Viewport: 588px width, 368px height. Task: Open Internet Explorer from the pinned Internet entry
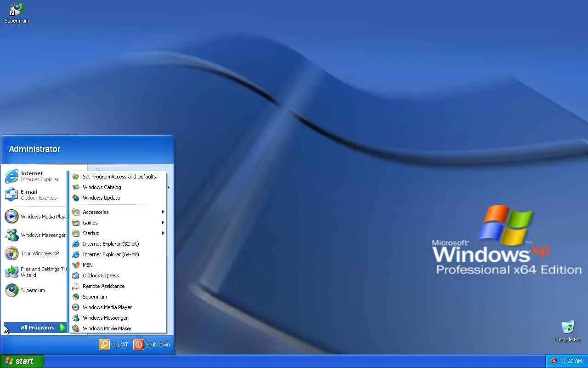click(x=35, y=177)
